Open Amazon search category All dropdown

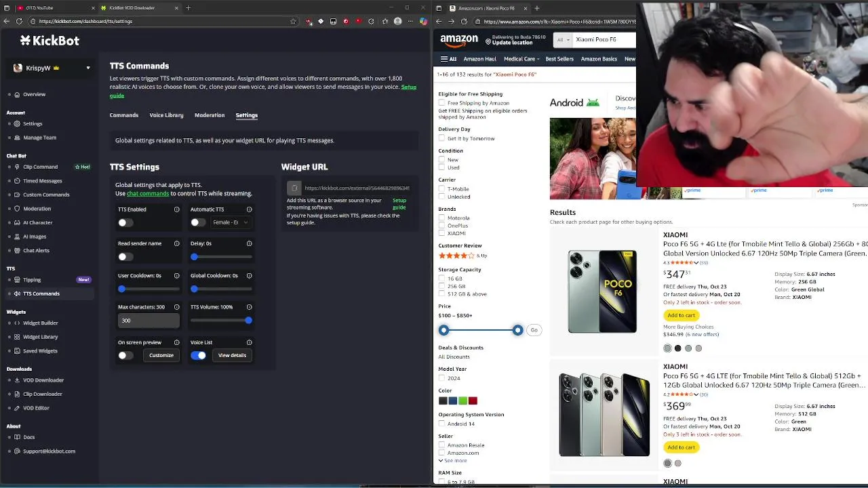563,40
